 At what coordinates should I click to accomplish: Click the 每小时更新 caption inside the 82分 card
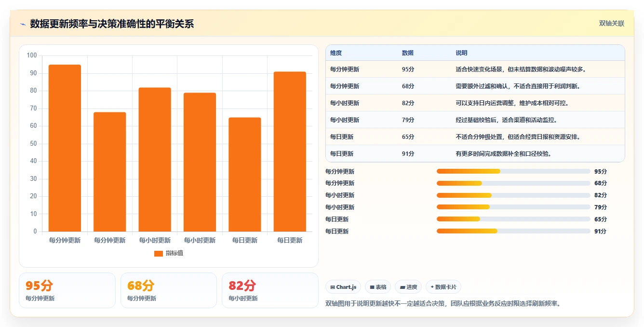tap(243, 299)
